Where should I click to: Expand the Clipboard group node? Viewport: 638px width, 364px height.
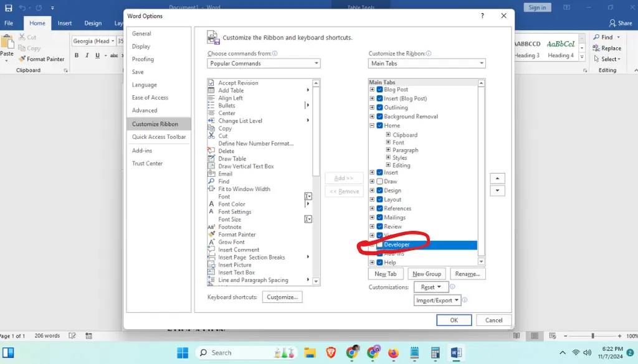pos(388,134)
